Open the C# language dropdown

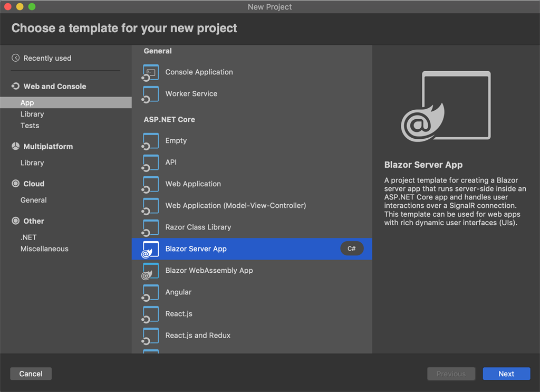pyautogui.click(x=352, y=249)
